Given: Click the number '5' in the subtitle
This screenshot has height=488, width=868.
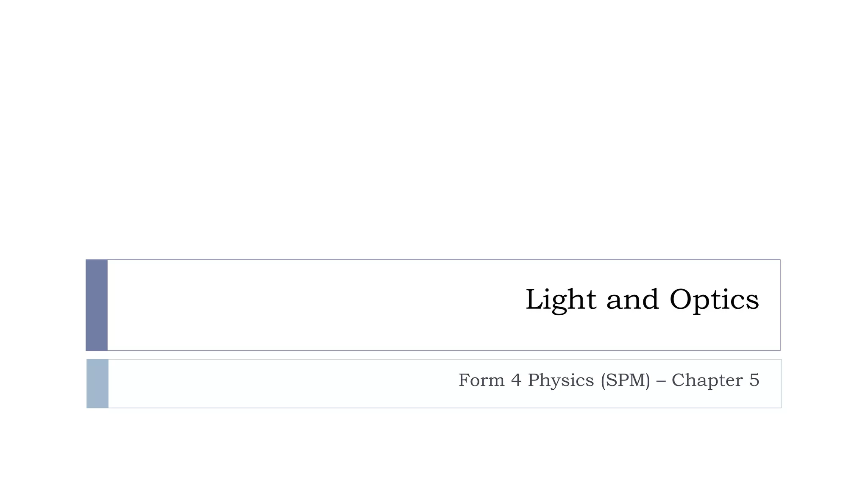Looking at the screenshot, I should pos(754,380).
